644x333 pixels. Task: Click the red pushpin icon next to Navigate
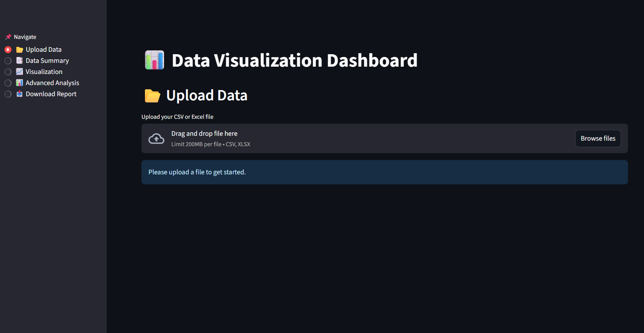click(8, 37)
